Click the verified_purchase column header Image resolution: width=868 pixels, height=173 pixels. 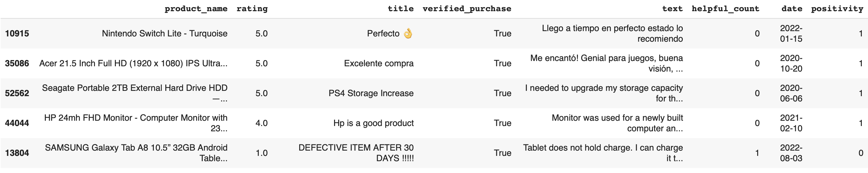point(467,9)
